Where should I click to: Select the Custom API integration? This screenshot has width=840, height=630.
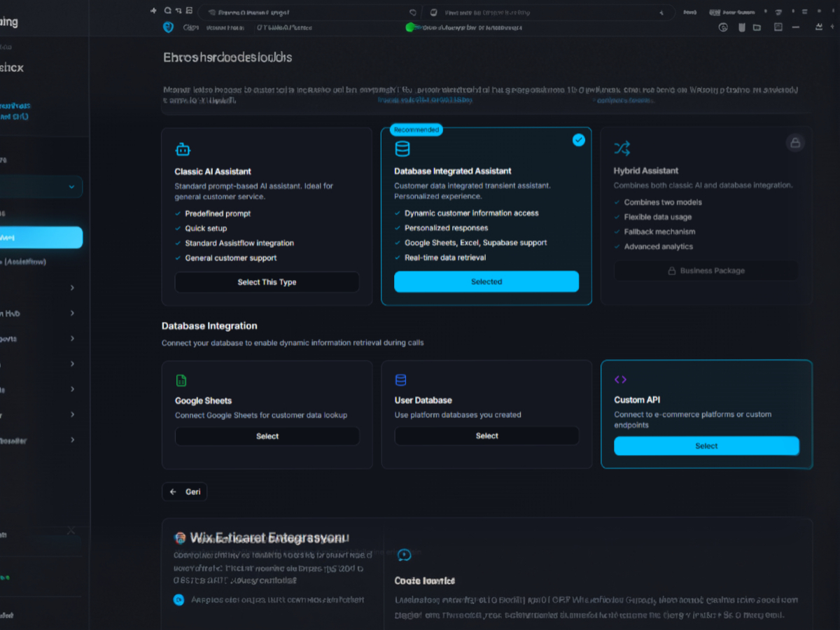[x=706, y=446]
